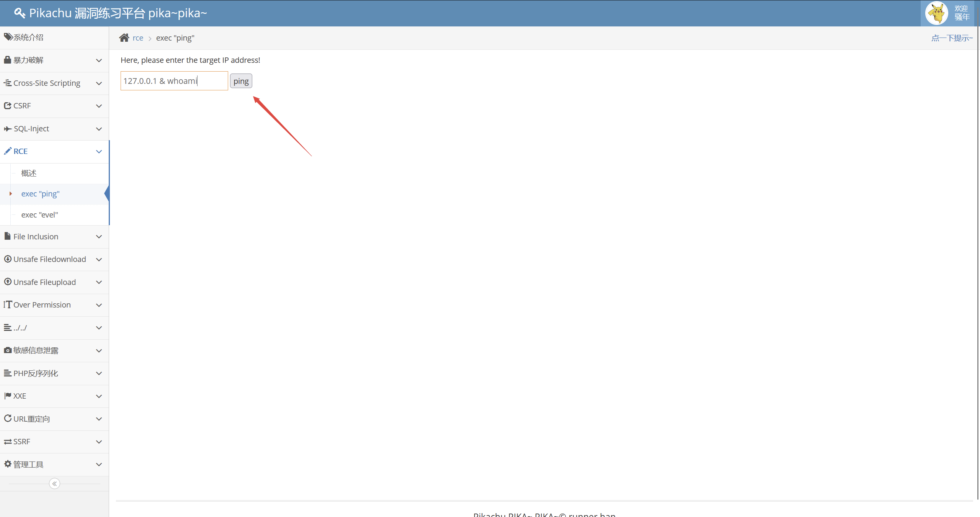This screenshot has width=980, height=517.
Task: Select exec "evel" from sidebar menu
Action: [41, 214]
